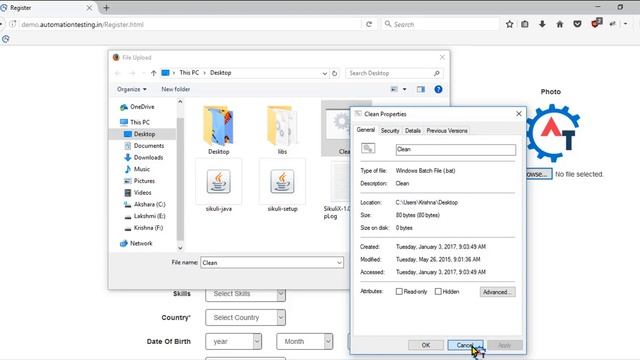Viewport: 640px width, 360px height.
Task: Click Cancel in Clean Properties
Action: coord(465,345)
